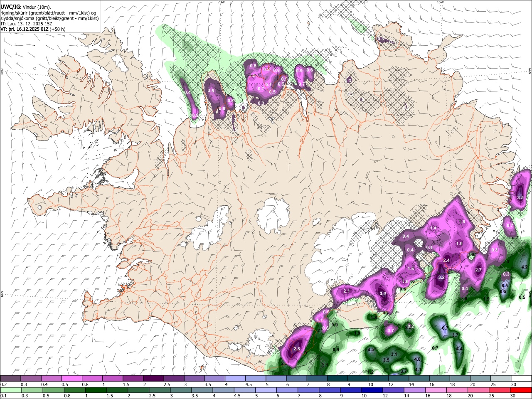The image size is (532, 399).
Task: Select the pale green swatch above lower-legend 0.1
Action: (11, 390)
